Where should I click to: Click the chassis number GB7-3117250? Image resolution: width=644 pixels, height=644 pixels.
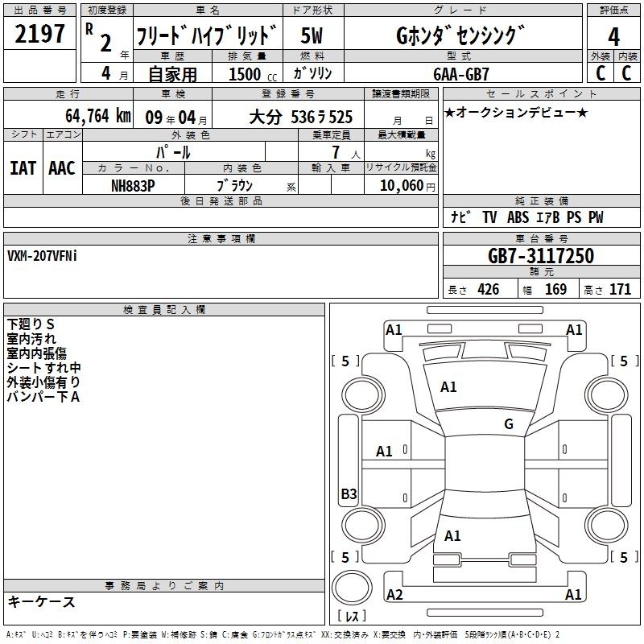pos(541,256)
